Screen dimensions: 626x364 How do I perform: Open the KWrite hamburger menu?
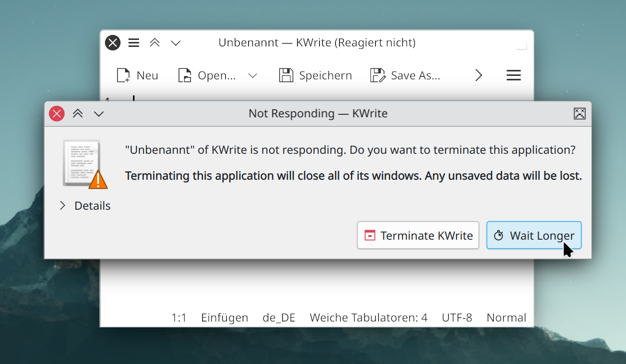(513, 75)
